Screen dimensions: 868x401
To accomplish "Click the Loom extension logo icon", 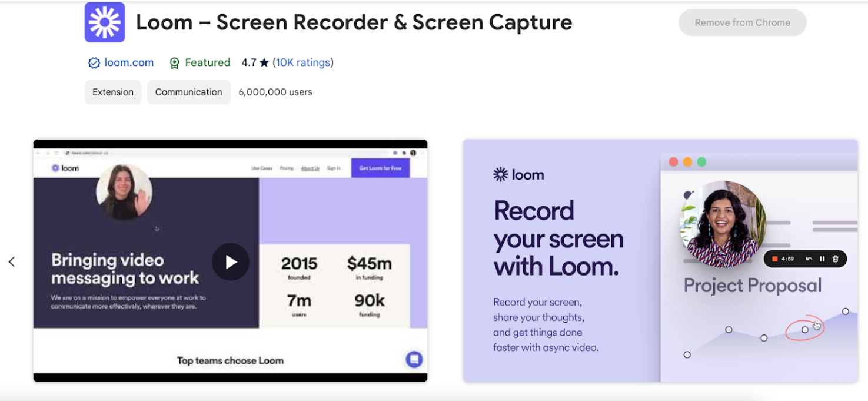I will point(105,22).
